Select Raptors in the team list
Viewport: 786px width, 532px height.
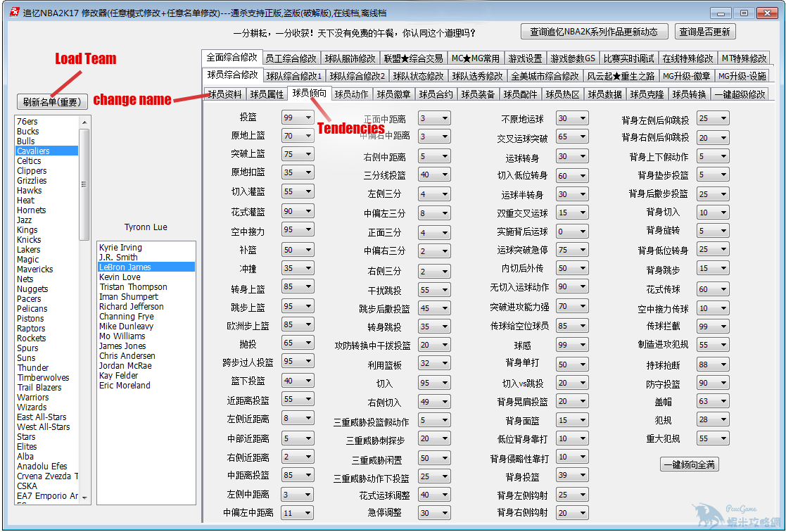[47, 329]
